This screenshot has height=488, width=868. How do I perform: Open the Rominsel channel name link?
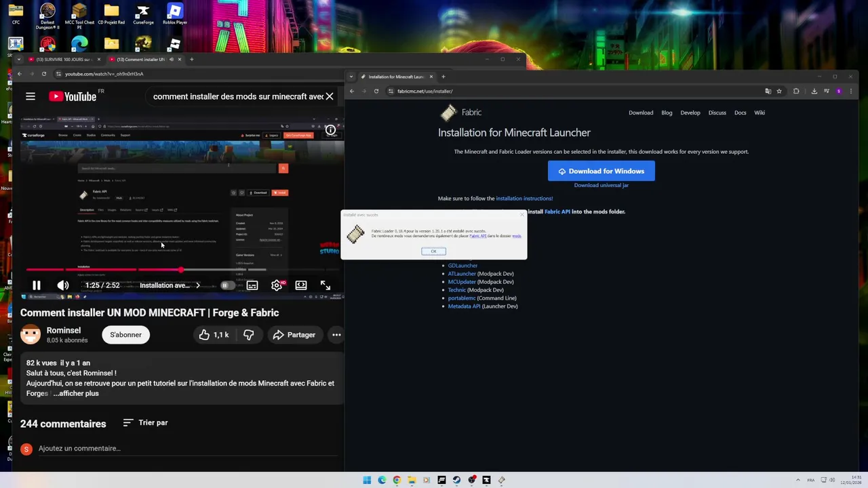click(x=64, y=330)
